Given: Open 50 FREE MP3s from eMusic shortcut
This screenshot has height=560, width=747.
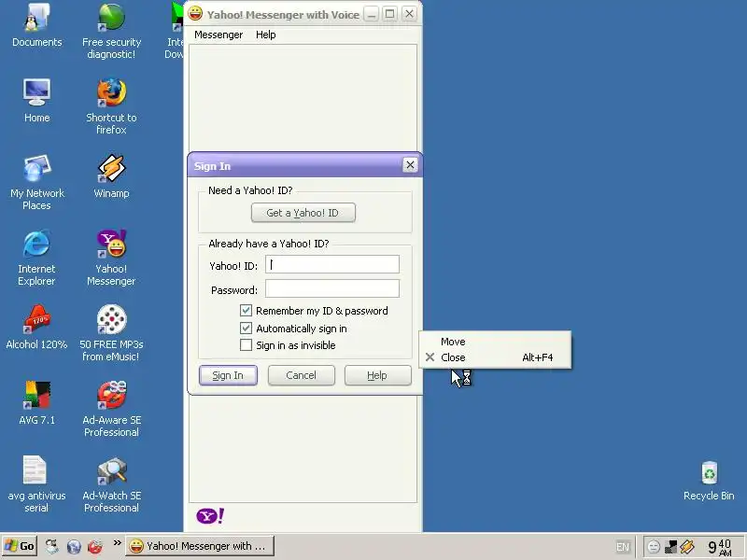Looking at the screenshot, I should pos(111,333).
